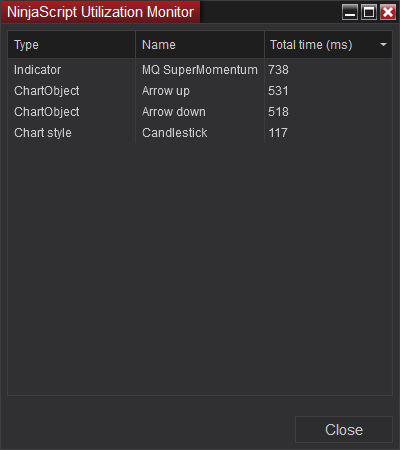
Task: Click the 738 total time value
Action: coord(278,70)
